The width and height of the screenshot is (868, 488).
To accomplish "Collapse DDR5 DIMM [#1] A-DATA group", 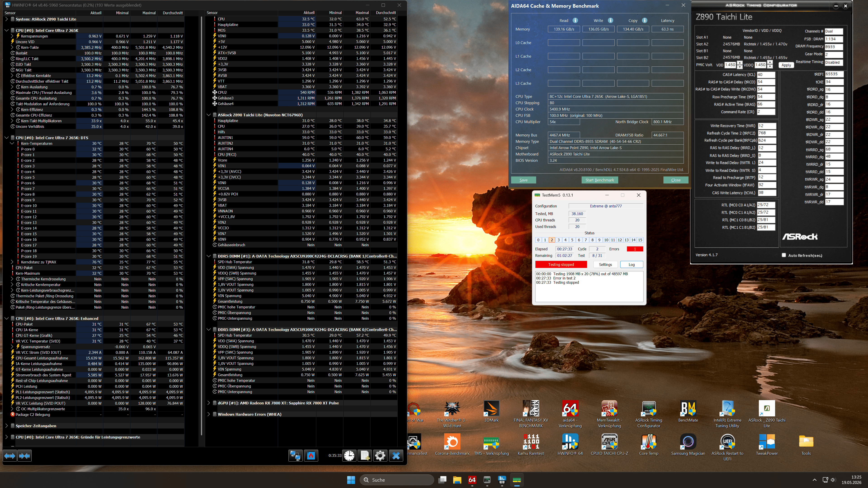I will point(209,256).
